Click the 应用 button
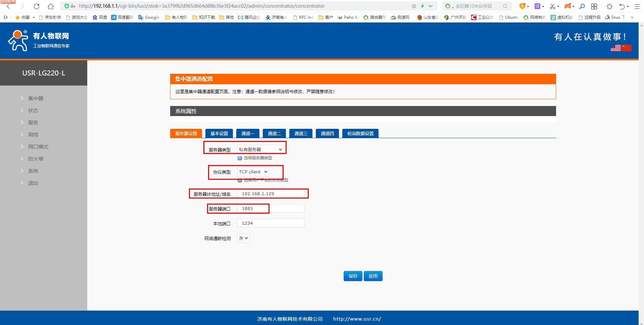Screen dimensions: 644x325 pyautogui.click(x=373, y=276)
